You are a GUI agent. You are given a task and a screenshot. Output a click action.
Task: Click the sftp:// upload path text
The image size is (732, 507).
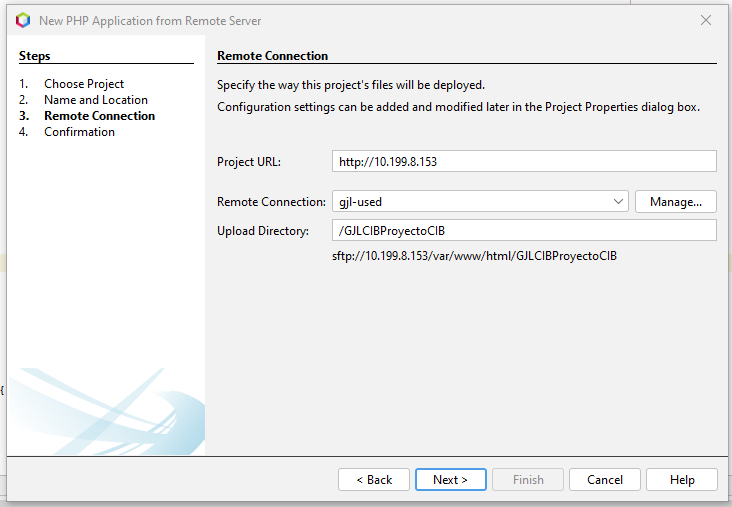474,256
